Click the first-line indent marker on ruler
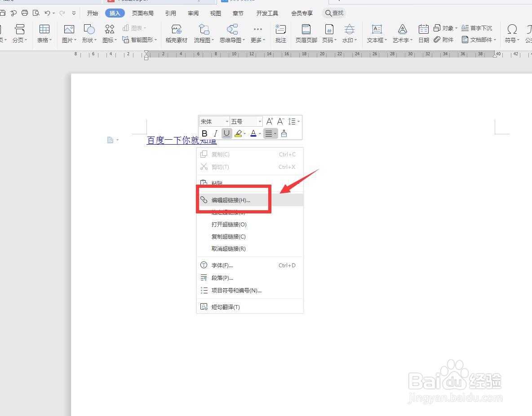The width and height of the screenshot is (532, 416). [146, 52]
